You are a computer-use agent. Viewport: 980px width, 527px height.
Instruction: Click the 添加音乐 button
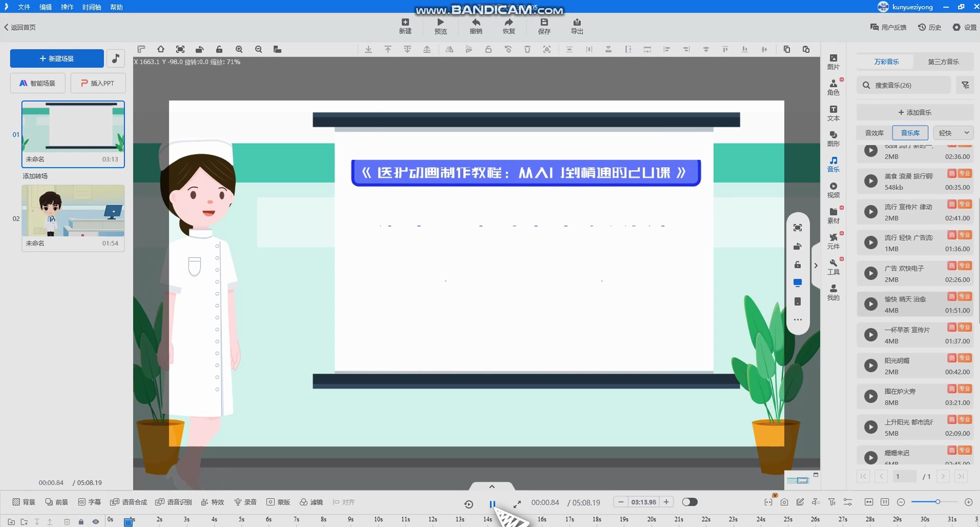tap(915, 112)
